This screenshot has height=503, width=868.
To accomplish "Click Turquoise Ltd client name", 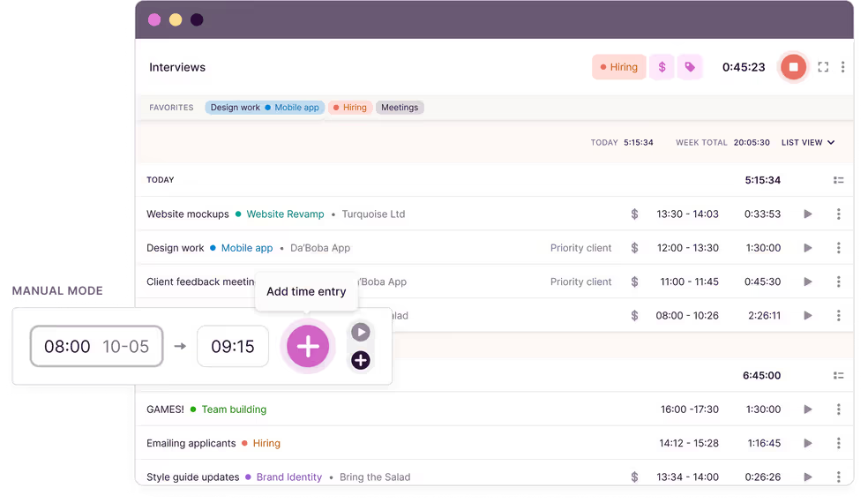I will (x=373, y=214).
